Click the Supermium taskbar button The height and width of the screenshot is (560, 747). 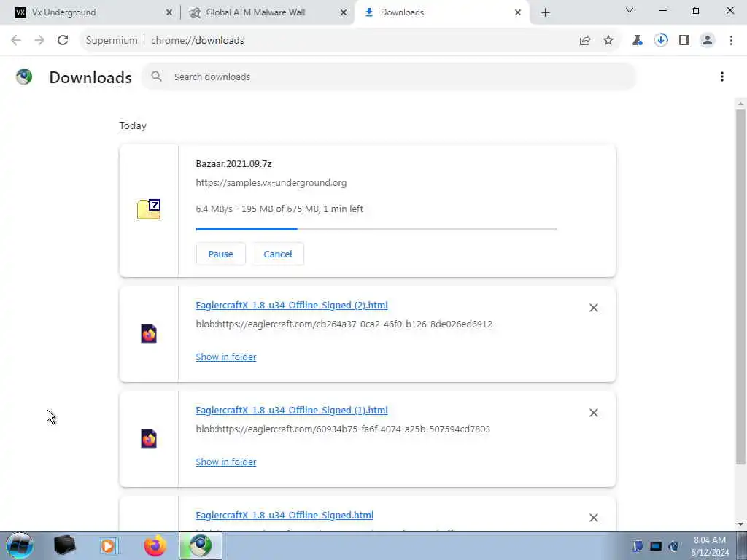201,545
